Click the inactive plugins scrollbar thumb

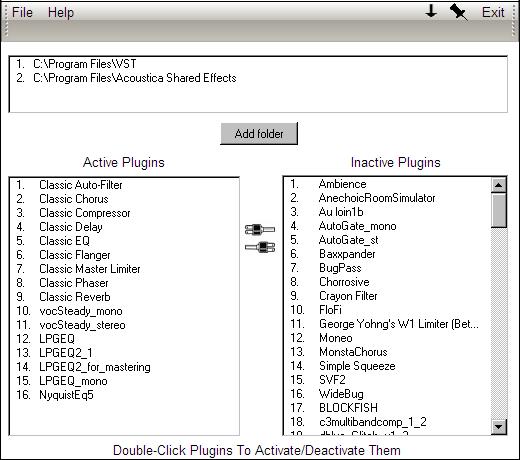tap(499, 210)
